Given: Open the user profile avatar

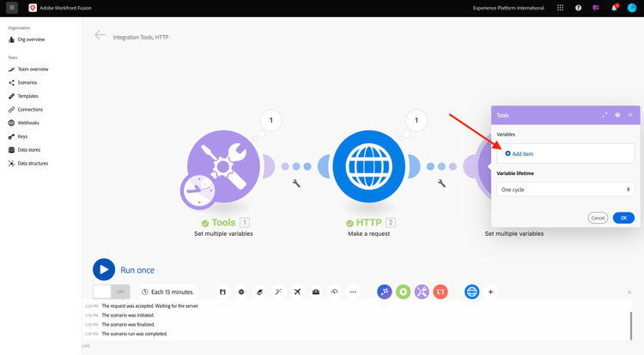Looking at the screenshot, I should click(x=632, y=8).
